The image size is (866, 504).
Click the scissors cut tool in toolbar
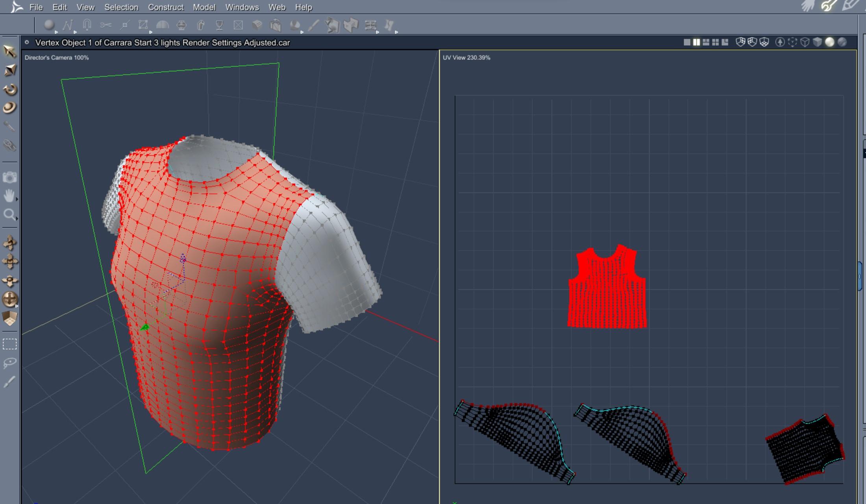pos(105,25)
